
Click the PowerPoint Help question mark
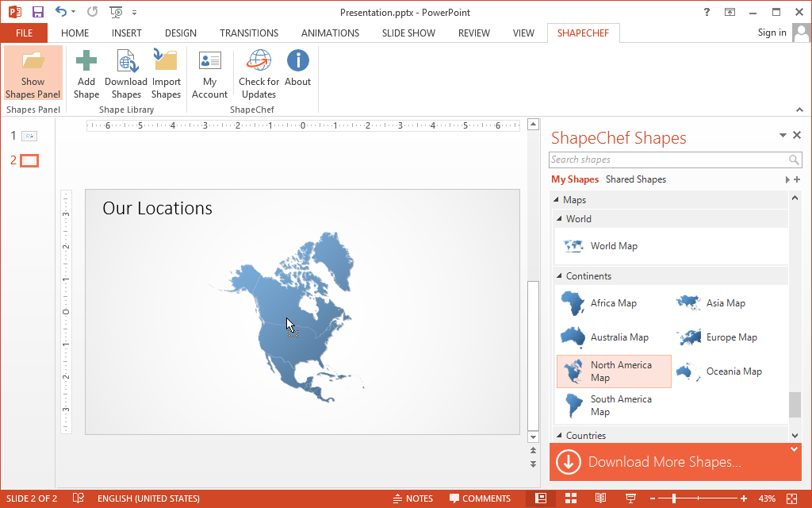[707, 12]
